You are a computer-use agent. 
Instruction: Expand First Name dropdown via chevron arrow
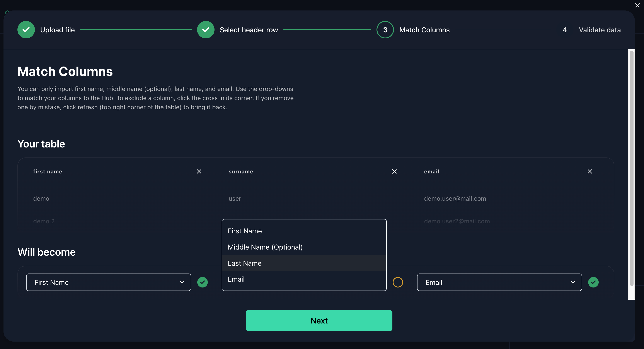point(182,282)
